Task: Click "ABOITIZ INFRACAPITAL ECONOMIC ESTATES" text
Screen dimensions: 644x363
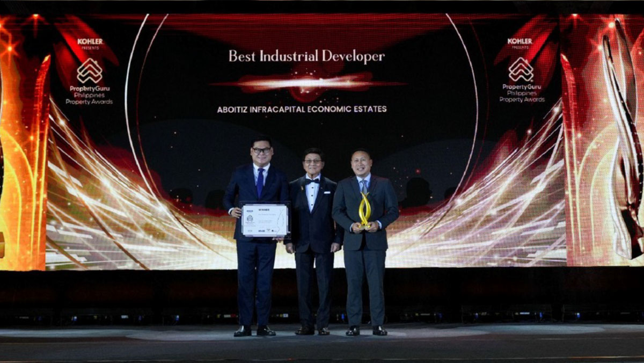Action: click(302, 110)
